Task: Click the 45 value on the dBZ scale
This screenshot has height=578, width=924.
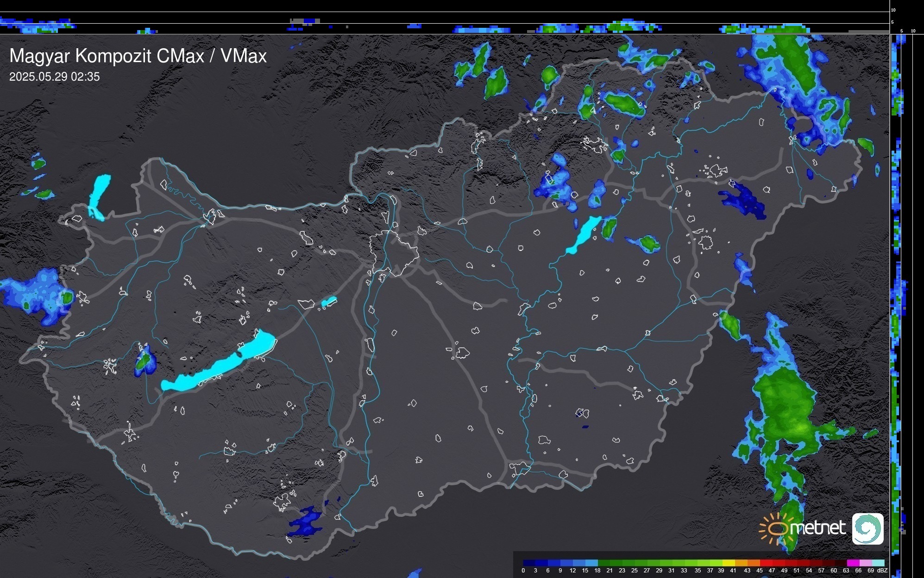Action: tap(759, 571)
